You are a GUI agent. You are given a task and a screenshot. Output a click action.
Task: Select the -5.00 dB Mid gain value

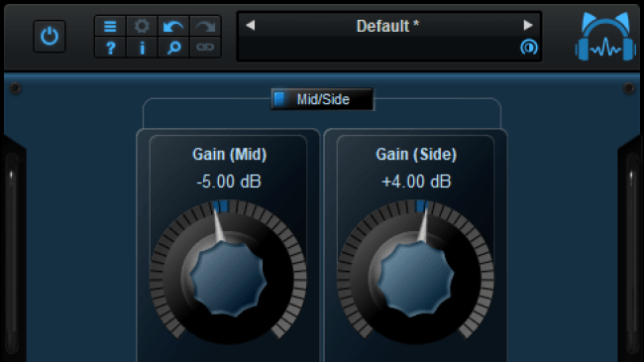[229, 181]
